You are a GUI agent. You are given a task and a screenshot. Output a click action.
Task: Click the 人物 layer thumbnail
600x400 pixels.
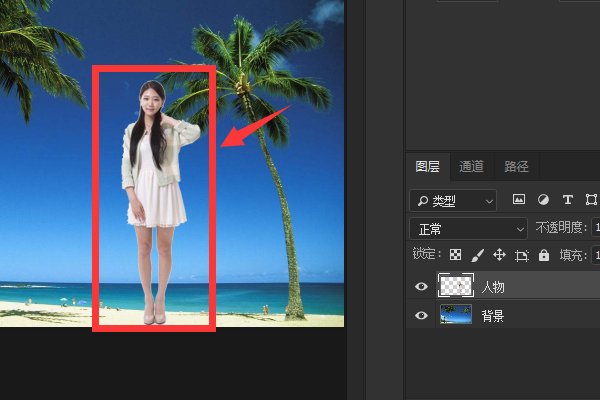click(456, 286)
